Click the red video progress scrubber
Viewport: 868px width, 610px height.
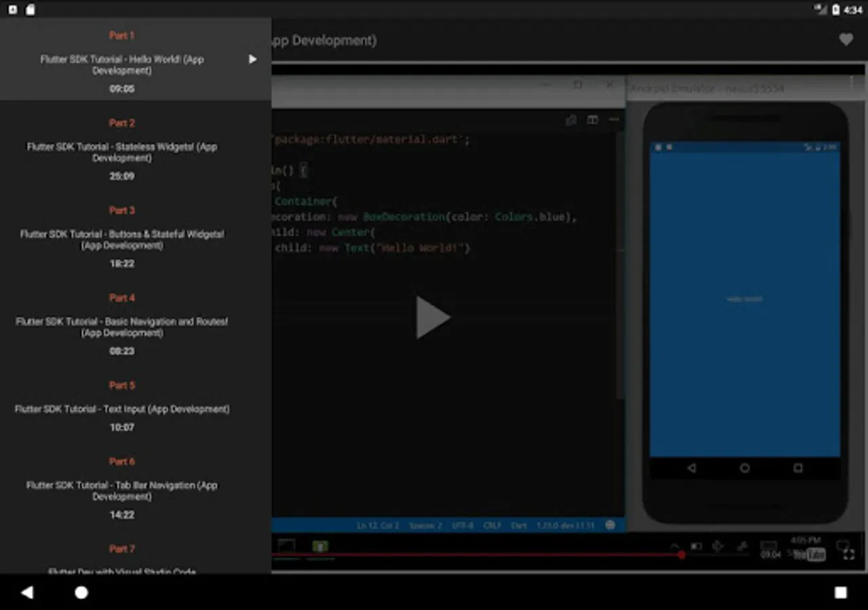681,554
